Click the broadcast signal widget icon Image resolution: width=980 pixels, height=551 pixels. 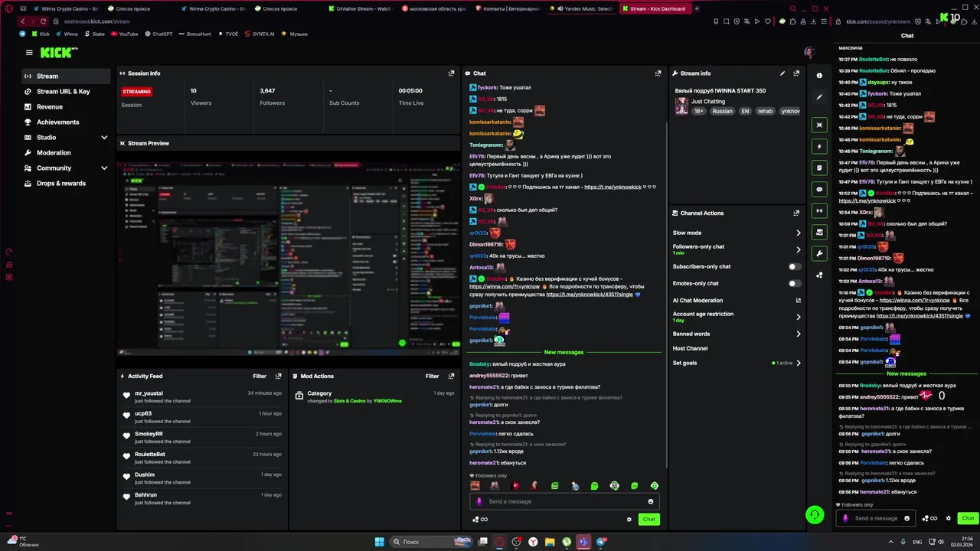(819, 210)
